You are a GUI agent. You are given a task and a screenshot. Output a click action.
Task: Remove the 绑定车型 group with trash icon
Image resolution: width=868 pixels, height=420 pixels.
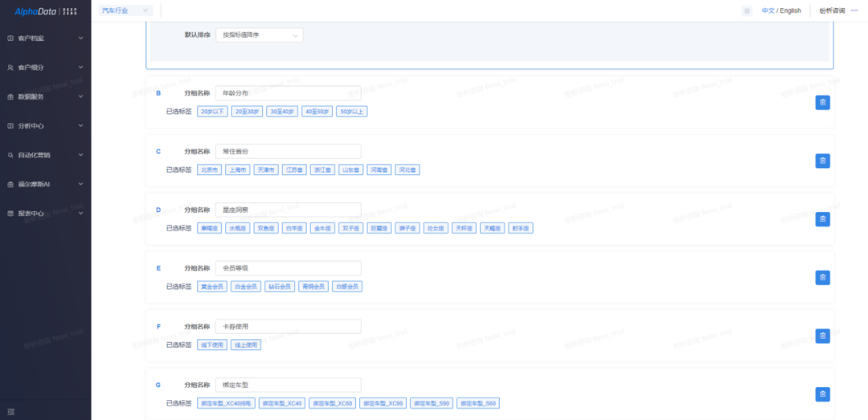point(822,394)
